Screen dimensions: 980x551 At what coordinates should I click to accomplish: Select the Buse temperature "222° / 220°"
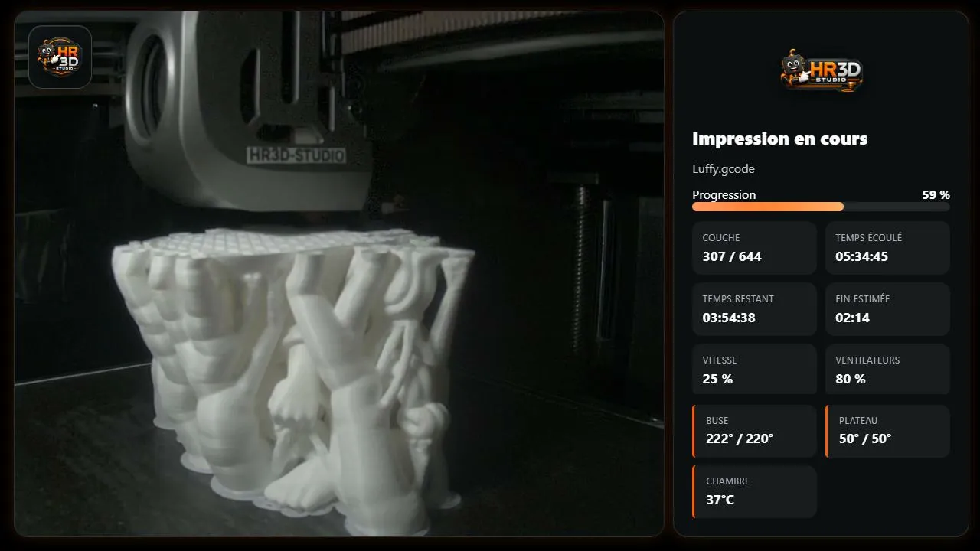[740, 439]
